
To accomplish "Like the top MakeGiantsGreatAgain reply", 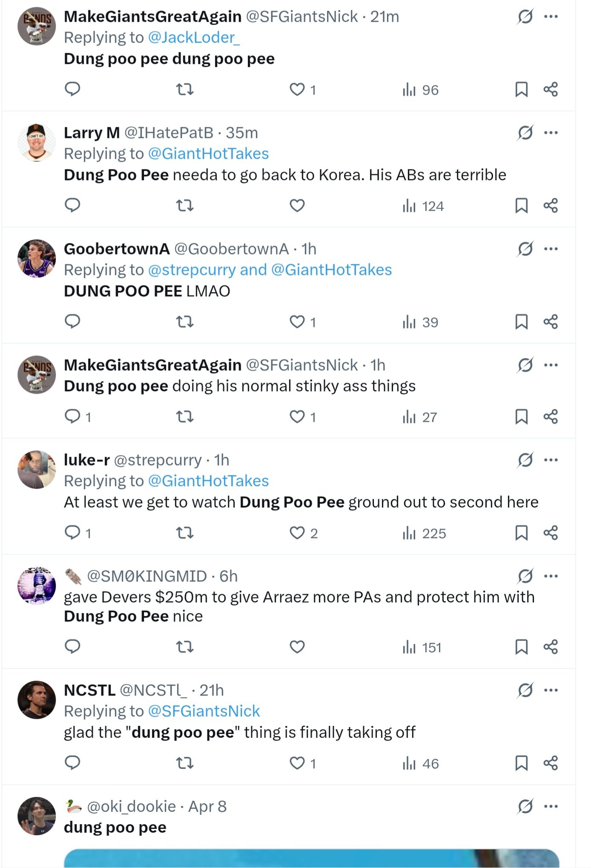I will 297,90.
